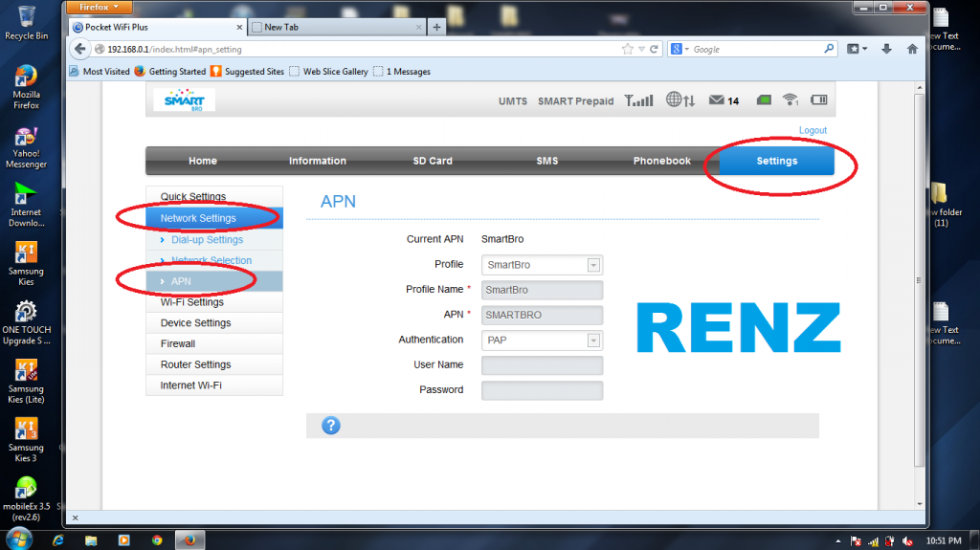The height and width of the screenshot is (550, 980).
Task: Open the Authentication dropdown showing PAP
Action: point(542,340)
